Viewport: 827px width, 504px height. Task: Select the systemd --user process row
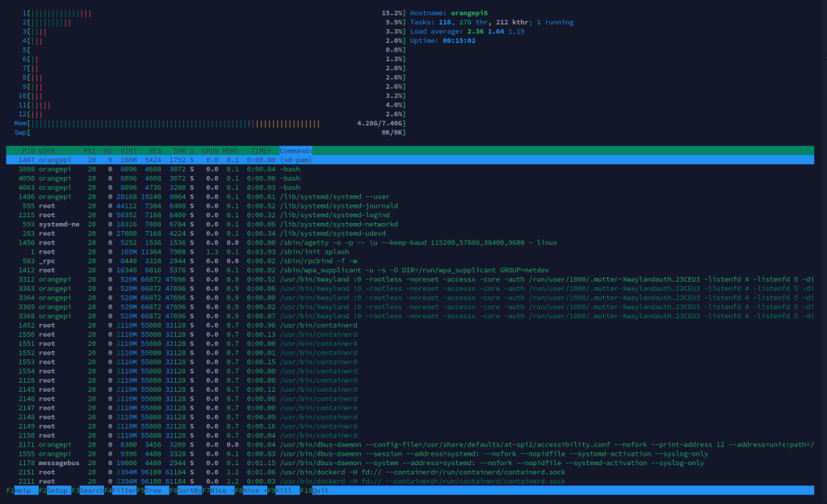point(409,196)
